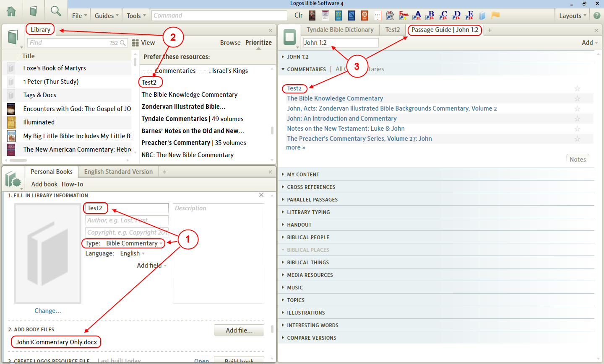Image resolution: width=604 pixels, height=364 pixels.
Task: Open the blue NIV Bible shortcut
Action: point(338,15)
